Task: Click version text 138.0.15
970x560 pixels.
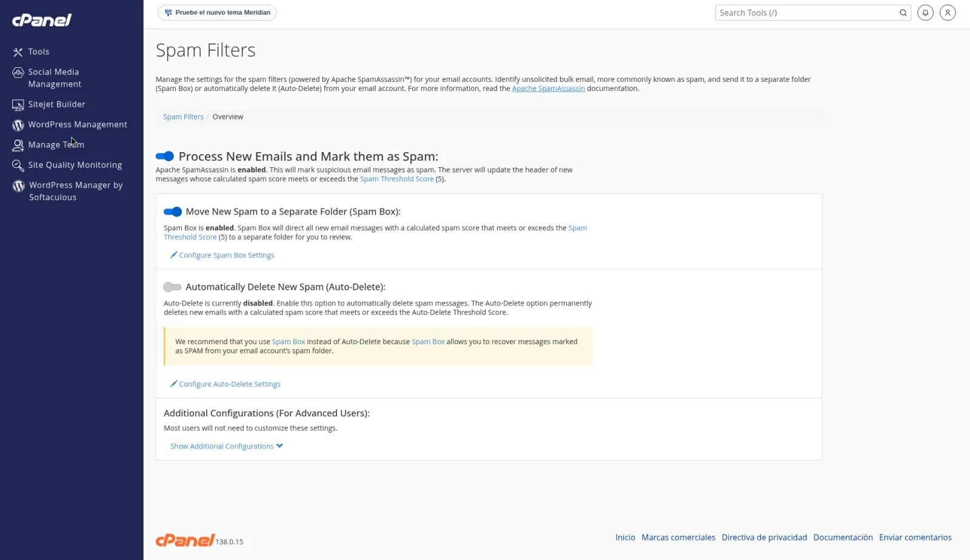Action: [229, 542]
